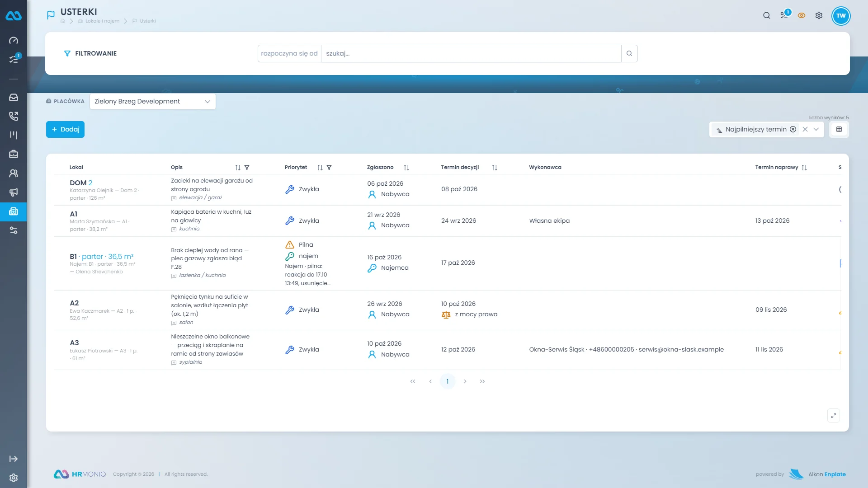
Task: Open the megaphone announcements sidebar icon
Action: pyautogui.click(x=14, y=192)
